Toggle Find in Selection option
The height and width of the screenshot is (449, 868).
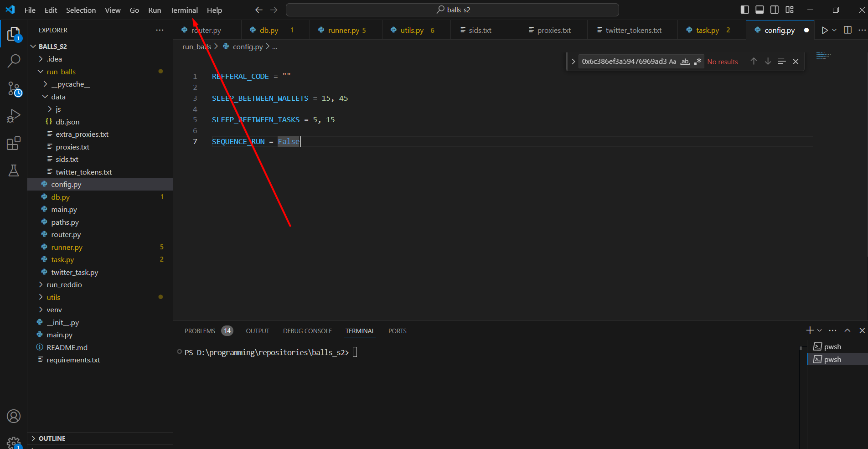pos(781,62)
